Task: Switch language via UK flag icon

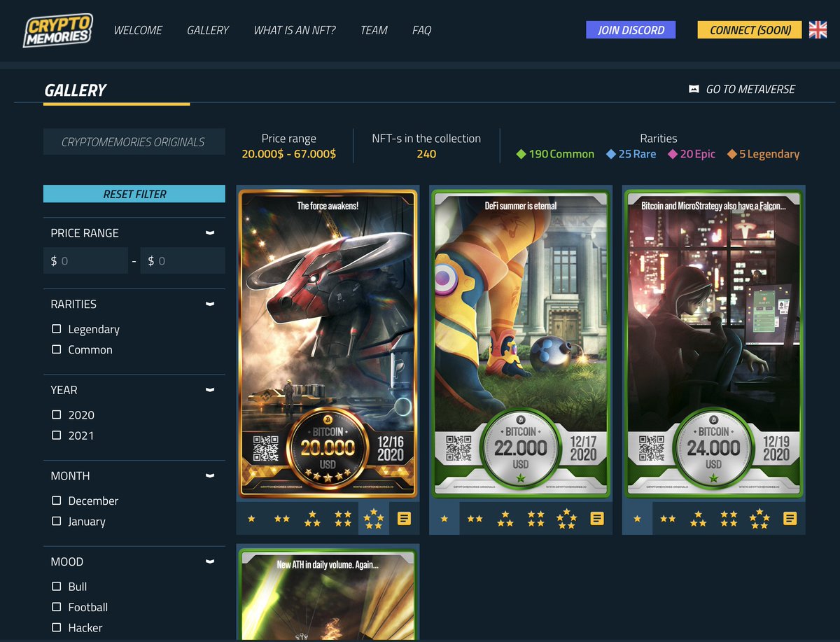Action: coord(818,29)
